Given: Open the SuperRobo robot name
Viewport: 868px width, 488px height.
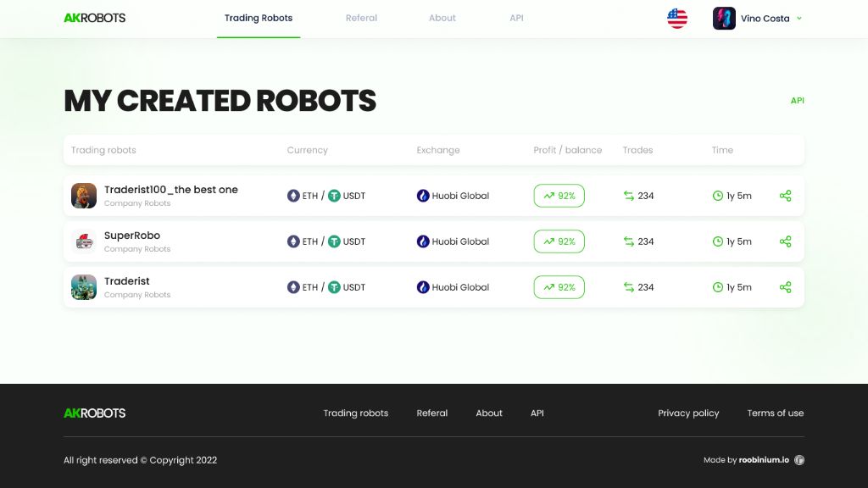Looking at the screenshot, I should pos(132,236).
